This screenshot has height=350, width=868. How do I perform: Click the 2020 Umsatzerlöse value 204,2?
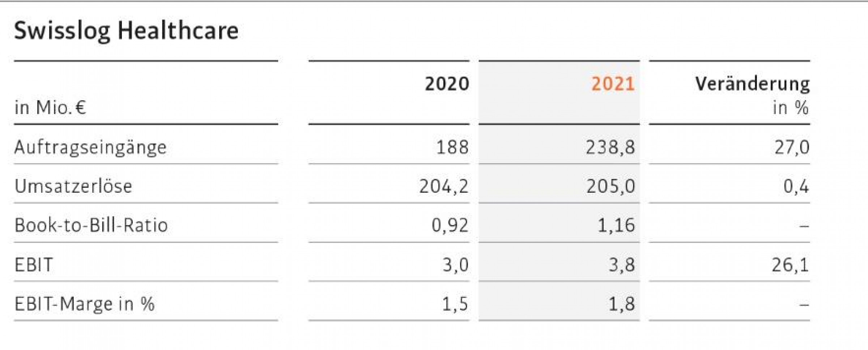(444, 187)
